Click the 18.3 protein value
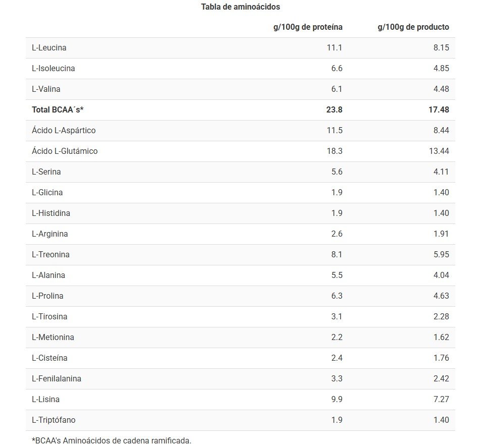 pyautogui.click(x=334, y=151)
